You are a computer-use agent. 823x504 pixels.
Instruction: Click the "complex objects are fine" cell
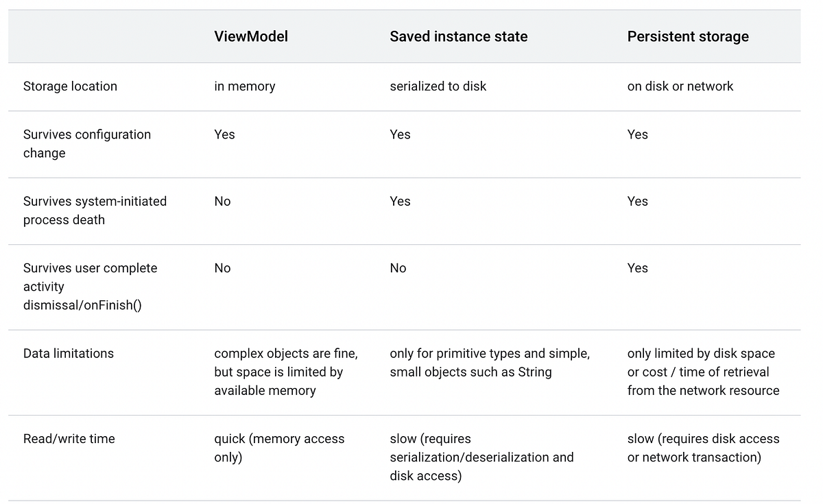pos(286,372)
